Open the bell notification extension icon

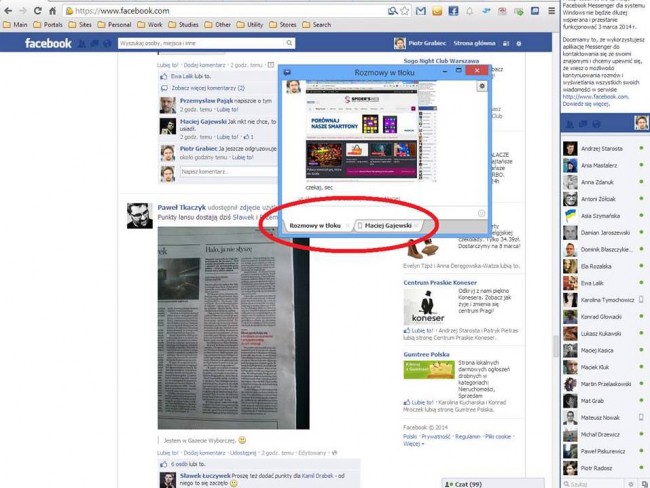(469, 11)
